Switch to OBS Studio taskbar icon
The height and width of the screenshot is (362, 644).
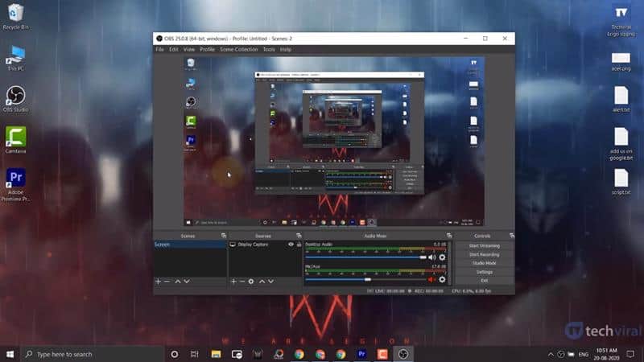click(x=403, y=354)
